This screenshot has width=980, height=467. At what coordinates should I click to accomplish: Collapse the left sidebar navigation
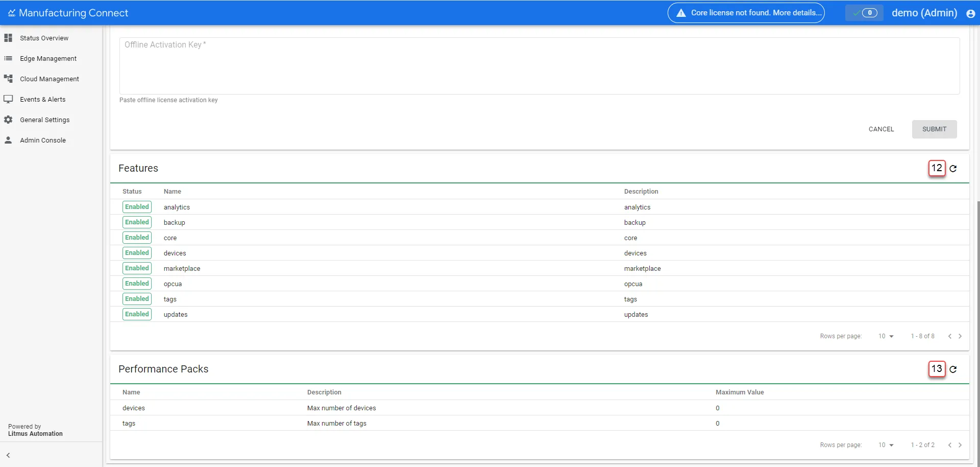pos(8,455)
